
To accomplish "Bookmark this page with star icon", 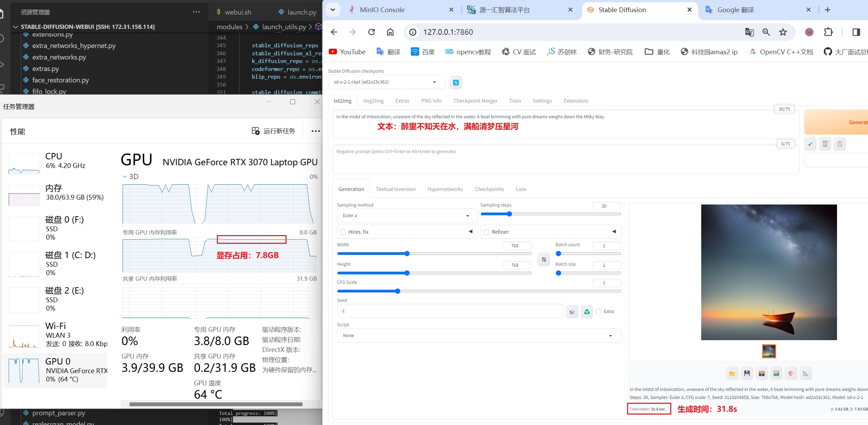I will pos(783,32).
